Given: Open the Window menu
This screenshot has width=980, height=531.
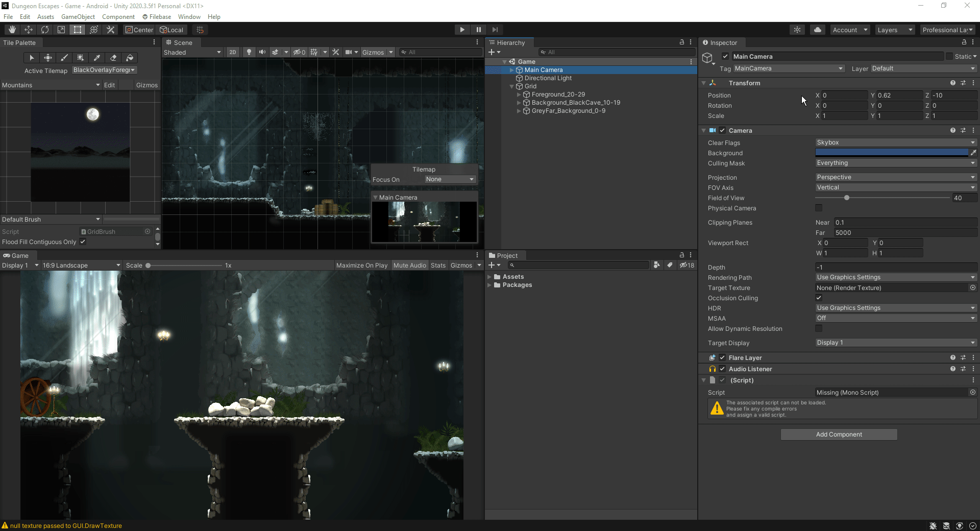Looking at the screenshot, I should point(189,17).
